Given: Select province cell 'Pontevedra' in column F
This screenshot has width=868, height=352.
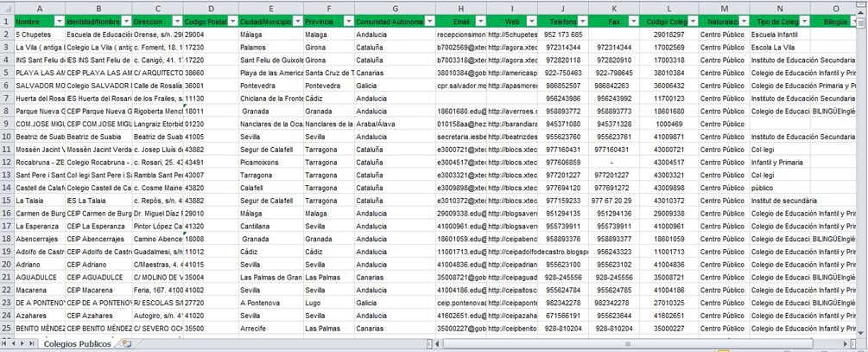Looking at the screenshot, I should (328, 86).
